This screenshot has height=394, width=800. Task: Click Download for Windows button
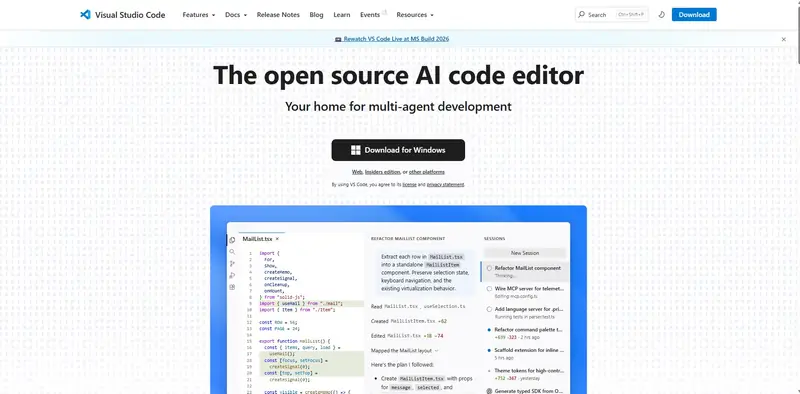[x=398, y=150]
